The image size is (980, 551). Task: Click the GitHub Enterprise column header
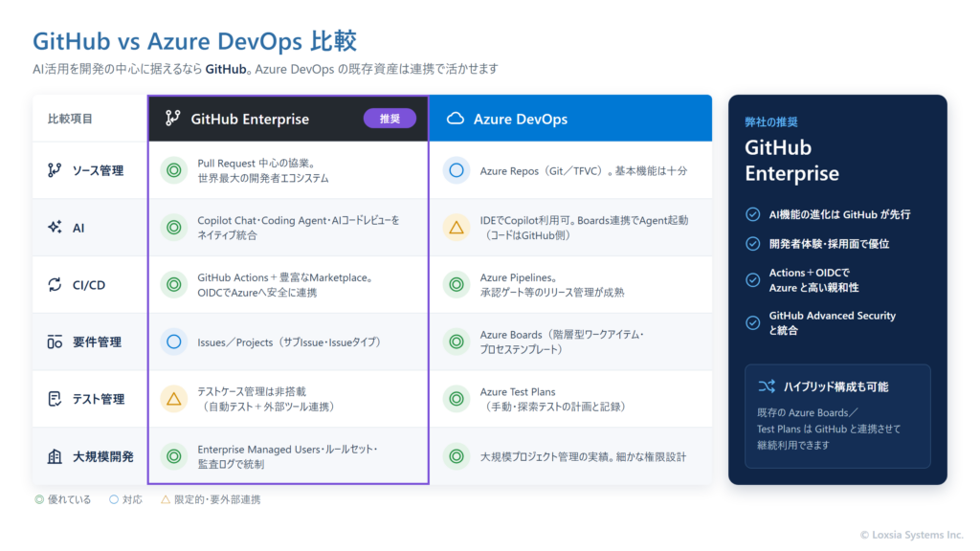click(288, 118)
